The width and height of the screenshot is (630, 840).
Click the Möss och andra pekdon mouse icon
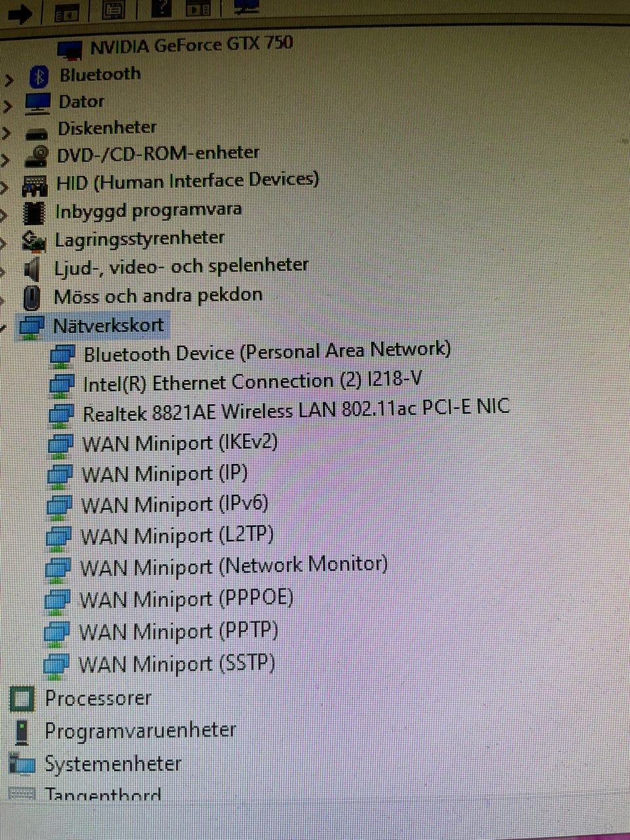click(31, 298)
